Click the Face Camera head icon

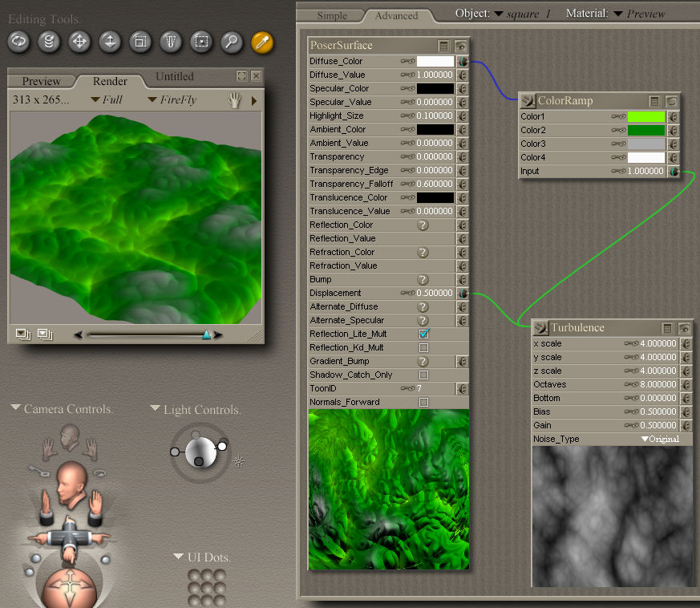(x=69, y=436)
